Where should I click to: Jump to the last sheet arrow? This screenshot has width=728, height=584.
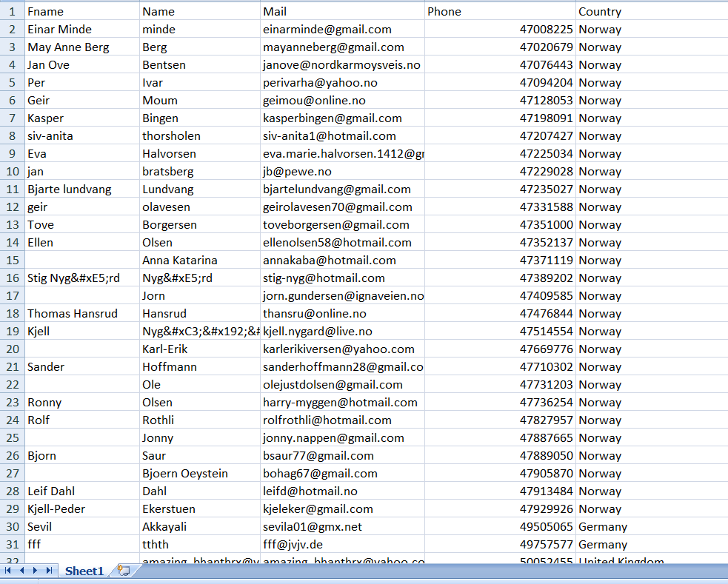(x=49, y=571)
